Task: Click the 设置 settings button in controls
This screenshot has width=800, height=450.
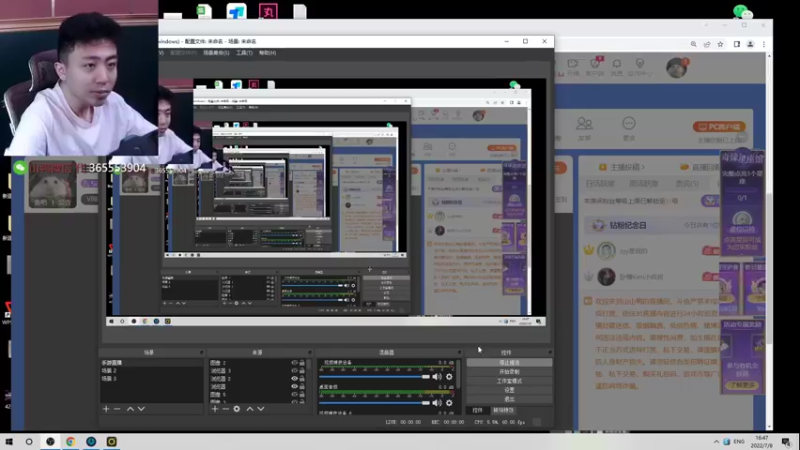Action: click(x=509, y=390)
